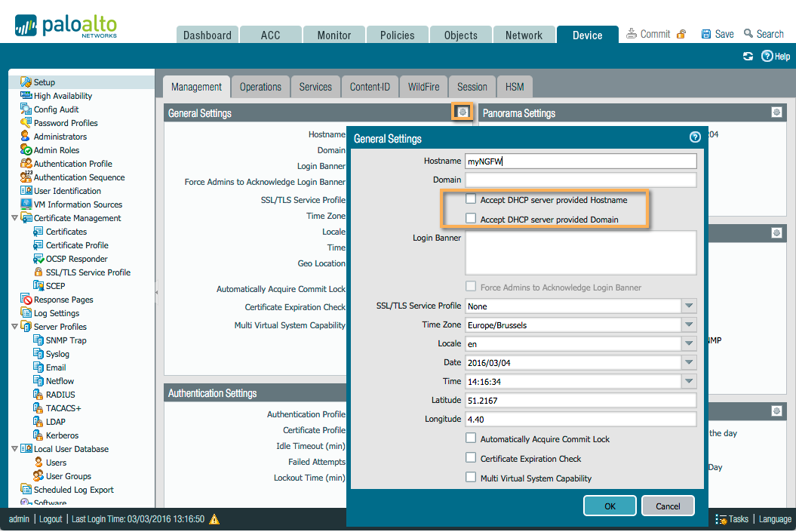This screenshot has width=796, height=532.
Task: Enable Accept DHCP server provided Domain
Action: tap(471, 218)
